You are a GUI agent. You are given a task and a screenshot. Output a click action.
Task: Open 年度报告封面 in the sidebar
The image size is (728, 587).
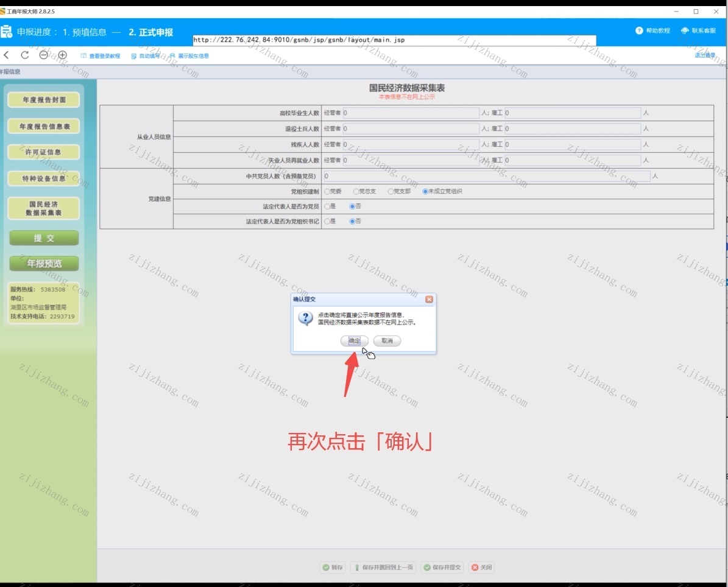pos(44,100)
